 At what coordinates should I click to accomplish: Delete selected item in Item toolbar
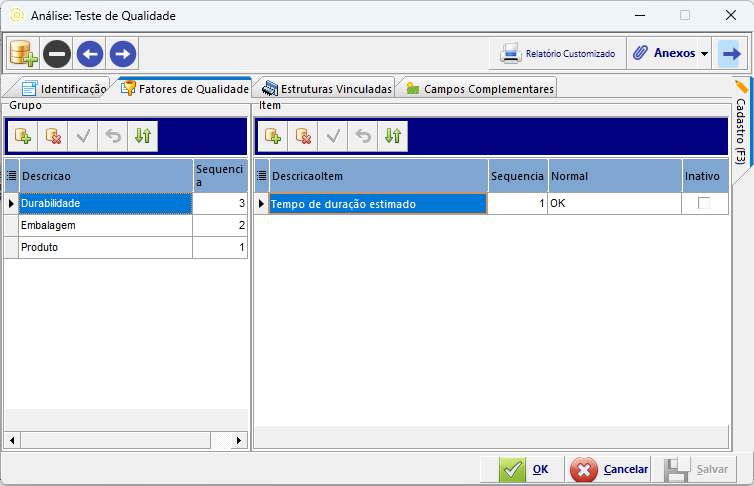303,137
